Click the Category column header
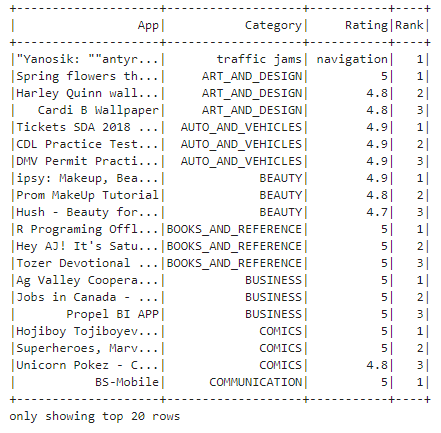Screen dimensions: 441x433 point(273,26)
